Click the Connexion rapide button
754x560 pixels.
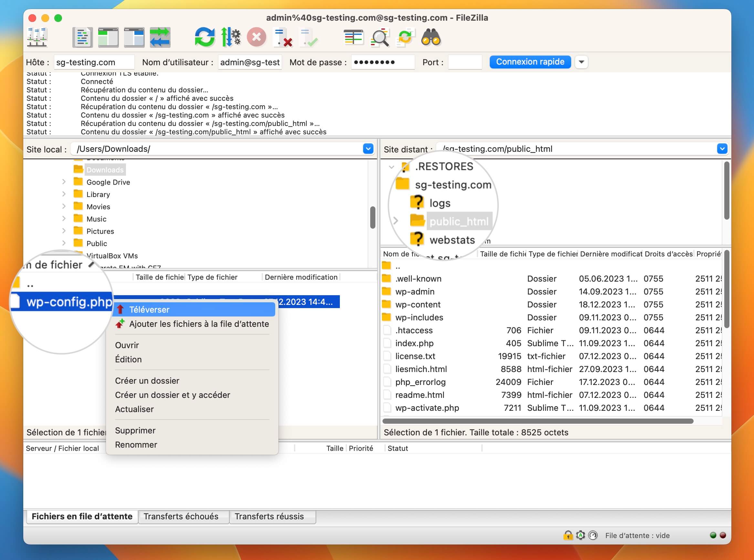tap(530, 62)
